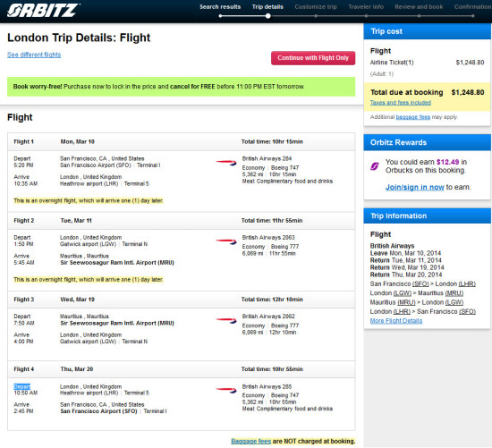Click MRU link in Mauritius to London route

tap(406, 302)
